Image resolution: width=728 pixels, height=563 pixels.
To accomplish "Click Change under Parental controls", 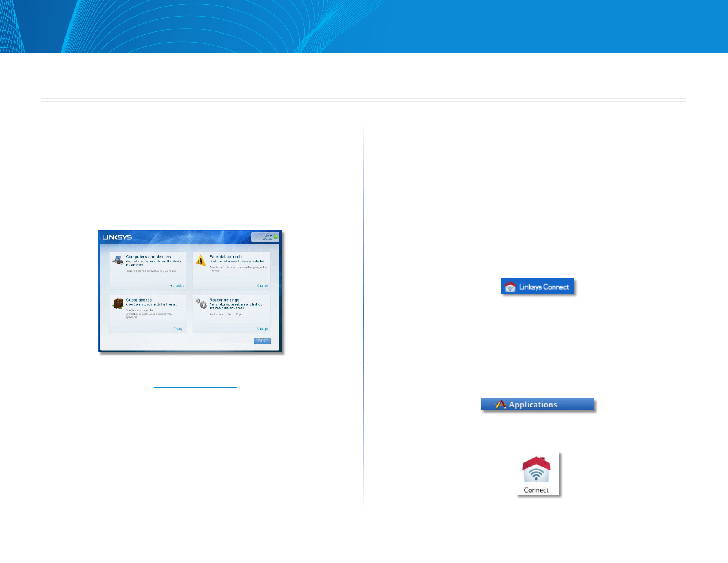I will (x=263, y=285).
